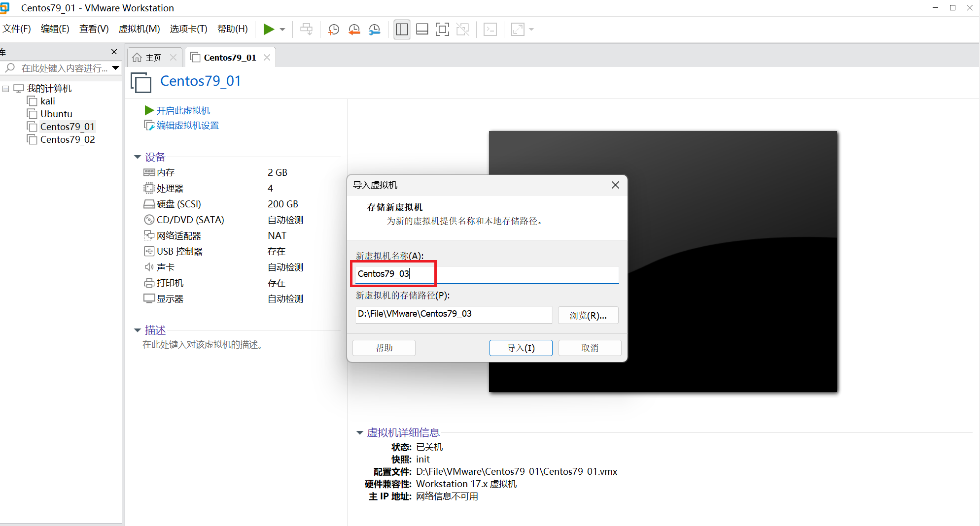Close the library sidebar panel
Image resolution: width=980 pixels, height=526 pixels.
(114, 52)
